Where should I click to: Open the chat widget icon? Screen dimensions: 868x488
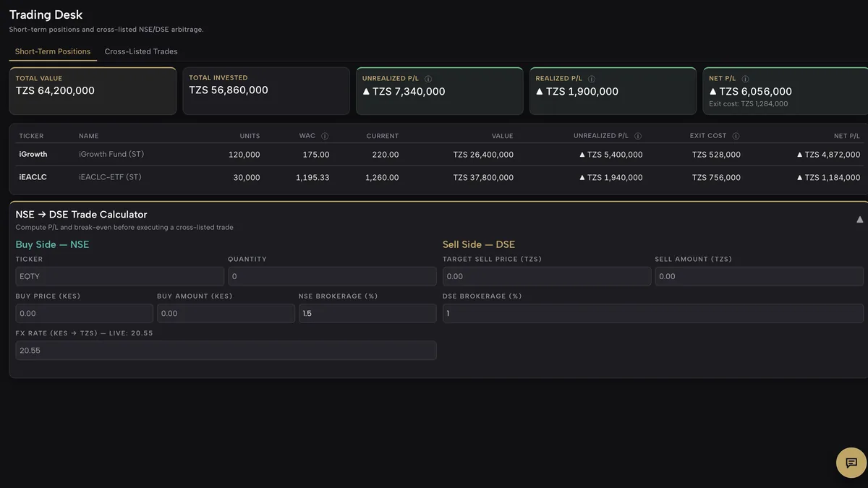coord(851,463)
